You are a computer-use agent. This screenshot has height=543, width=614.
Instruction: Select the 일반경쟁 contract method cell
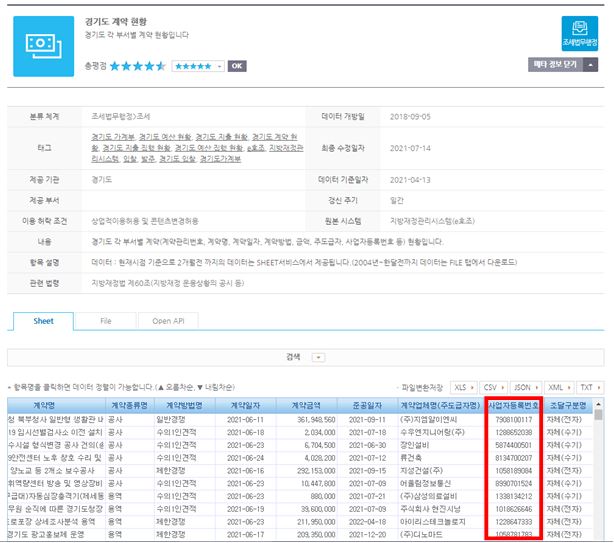tap(184, 420)
